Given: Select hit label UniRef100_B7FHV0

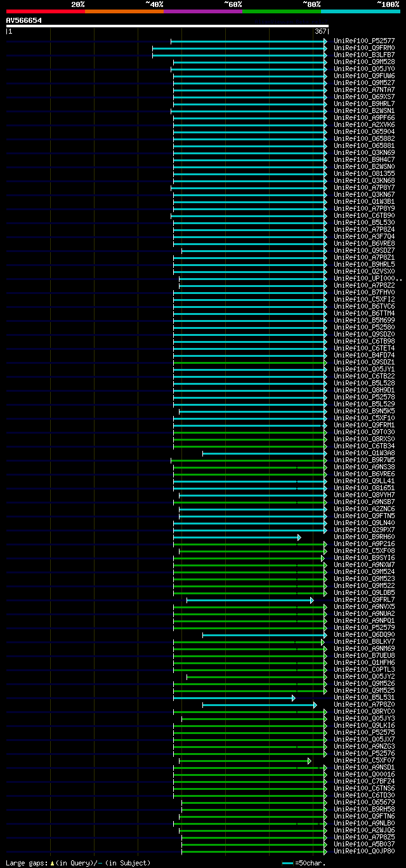Looking at the screenshot, I should point(364,292).
